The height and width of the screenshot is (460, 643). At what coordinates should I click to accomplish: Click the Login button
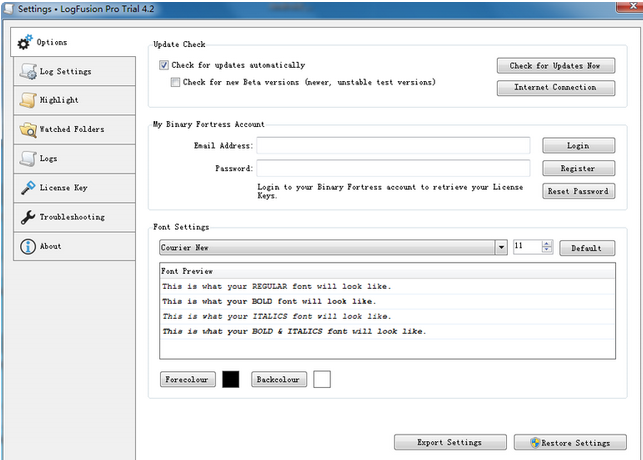click(578, 146)
